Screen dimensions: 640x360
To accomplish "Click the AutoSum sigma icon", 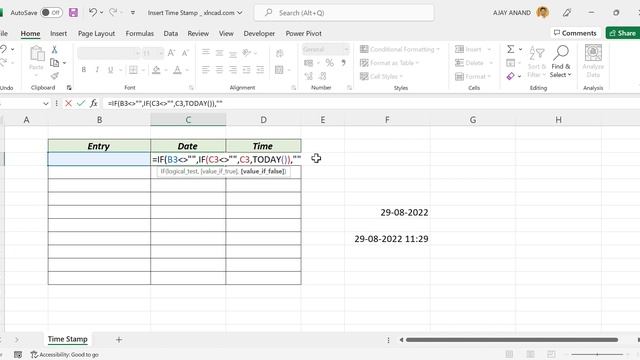I will coord(511,49).
